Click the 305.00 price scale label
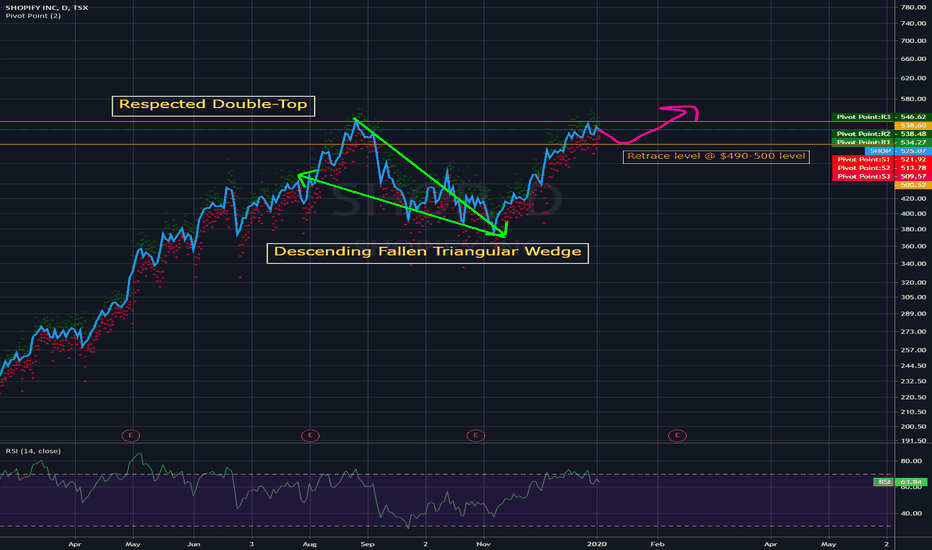This screenshot has width=932, height=550. click(914, 297)
